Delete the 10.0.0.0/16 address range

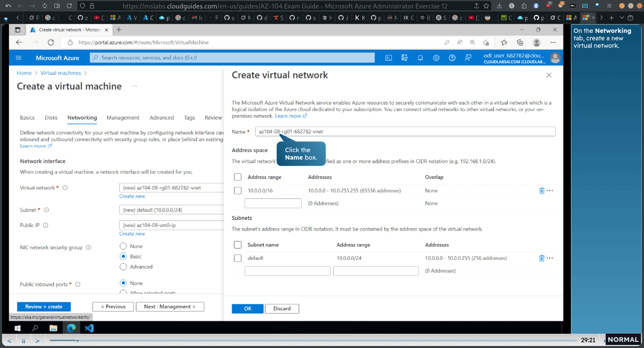click(542, 191)
